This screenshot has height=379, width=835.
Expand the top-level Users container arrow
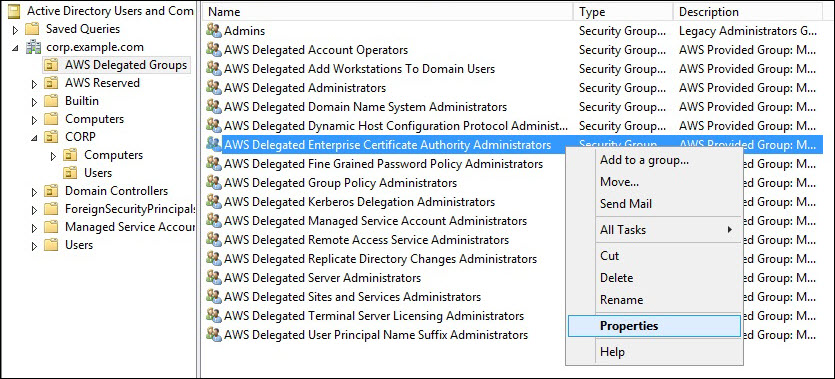(x=35, y=246)
